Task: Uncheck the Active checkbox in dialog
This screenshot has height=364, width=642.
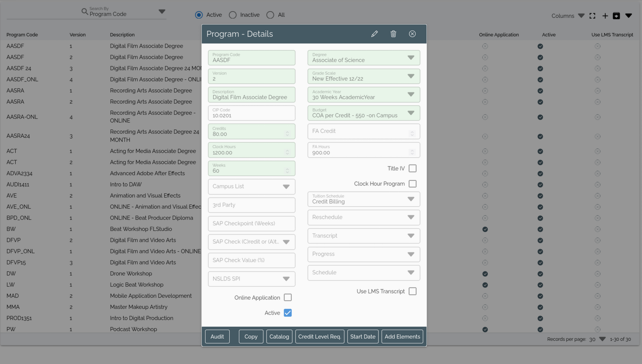Action: point(288,313)
